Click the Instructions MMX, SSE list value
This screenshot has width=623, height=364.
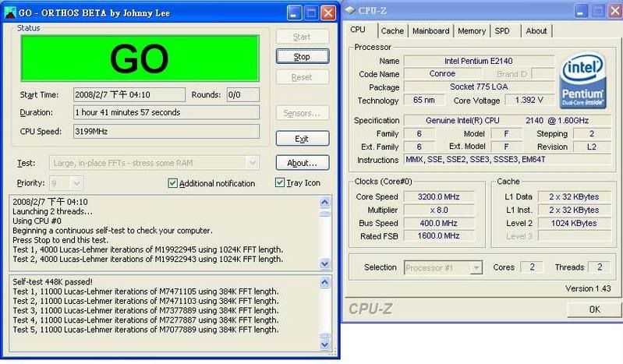[x=508, y=160]
